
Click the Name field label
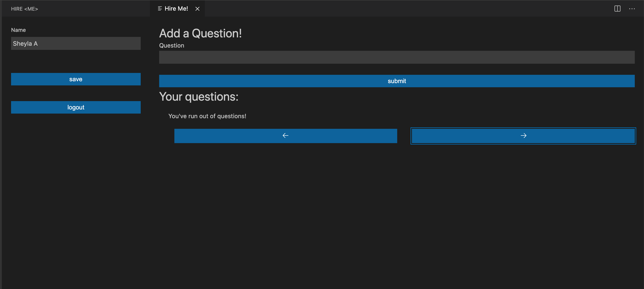18,30
